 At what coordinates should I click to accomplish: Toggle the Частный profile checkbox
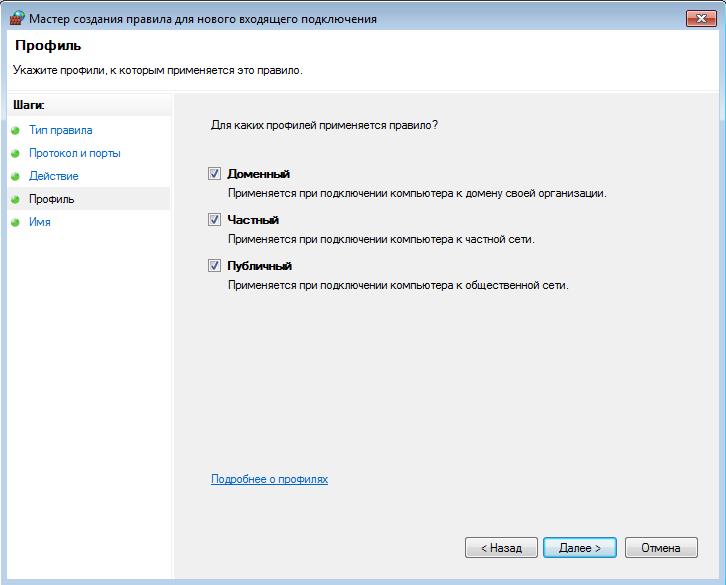(214, 220)
